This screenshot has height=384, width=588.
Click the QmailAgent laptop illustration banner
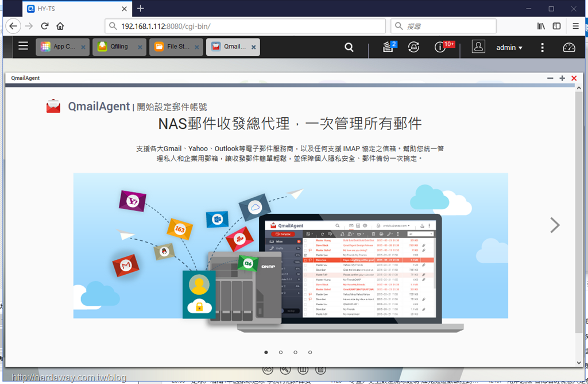point(291,253)
